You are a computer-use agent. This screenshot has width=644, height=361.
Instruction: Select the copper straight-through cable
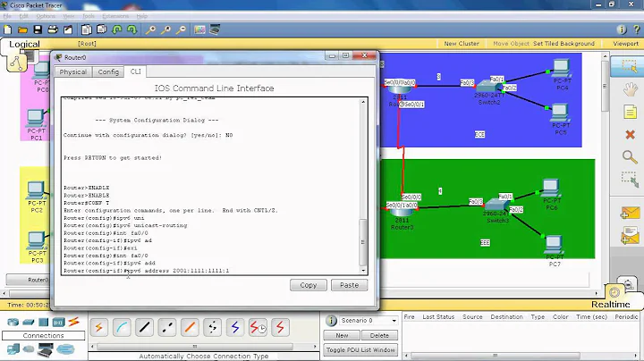(145, 327)
